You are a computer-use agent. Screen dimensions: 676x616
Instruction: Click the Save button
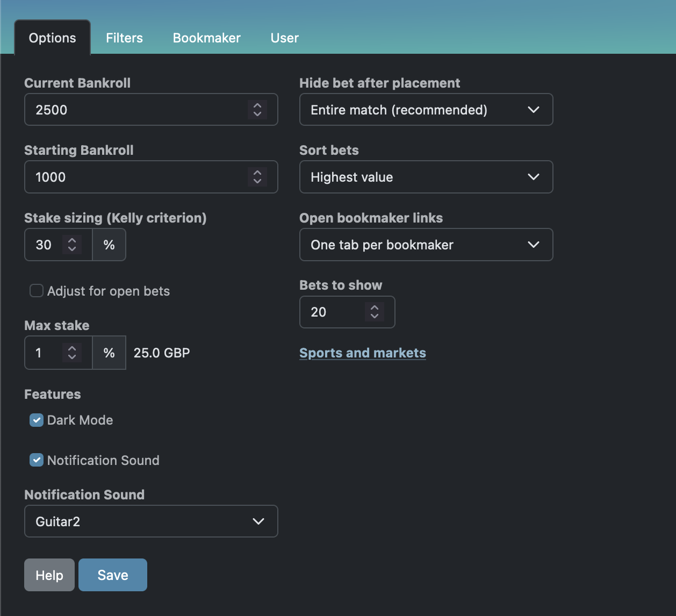click(x=113, y=575)
